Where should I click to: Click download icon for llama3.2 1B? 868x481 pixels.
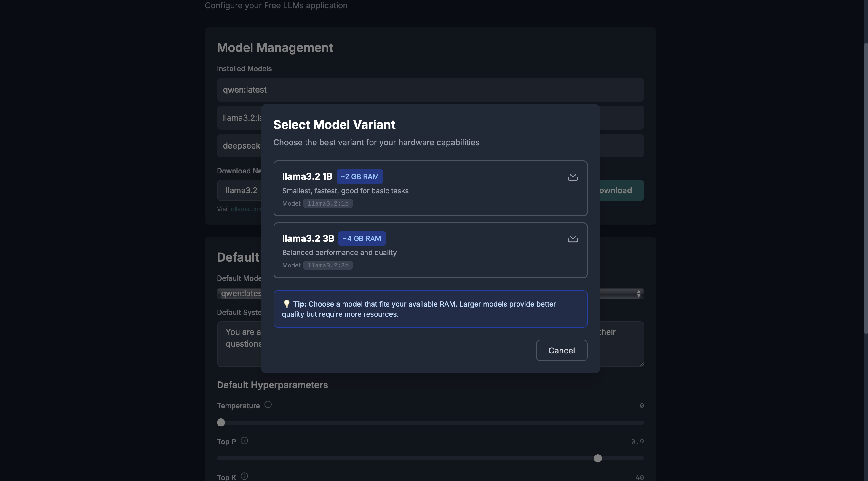point(573,176)
